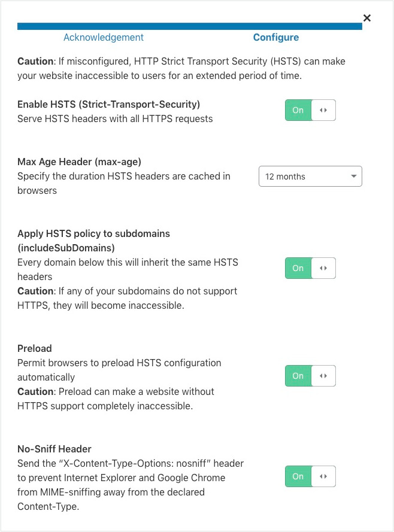394x532 pixels.
Task: Click the arrows icon beside Enable HSTS toggle
Action: 323,110
